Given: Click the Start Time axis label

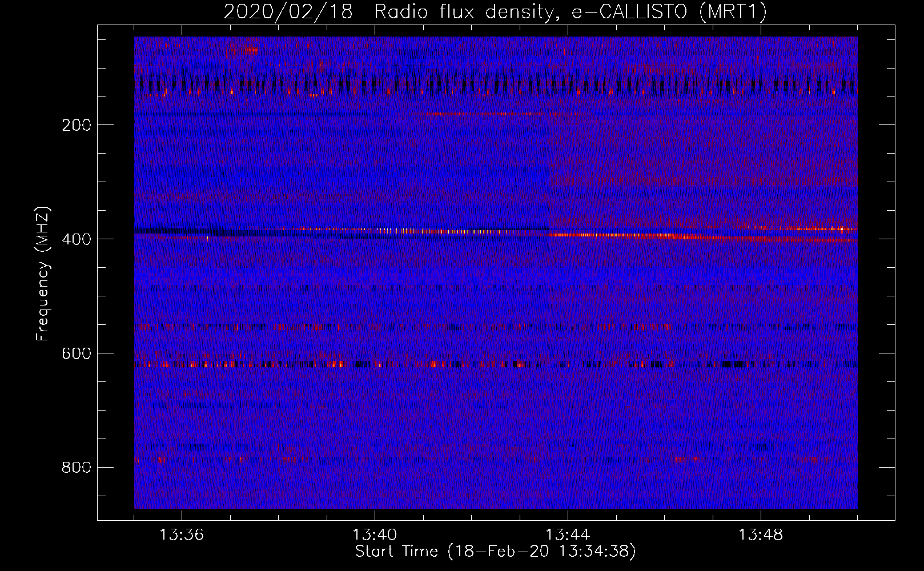Looking at the screenshot, I should pos(495,552).
